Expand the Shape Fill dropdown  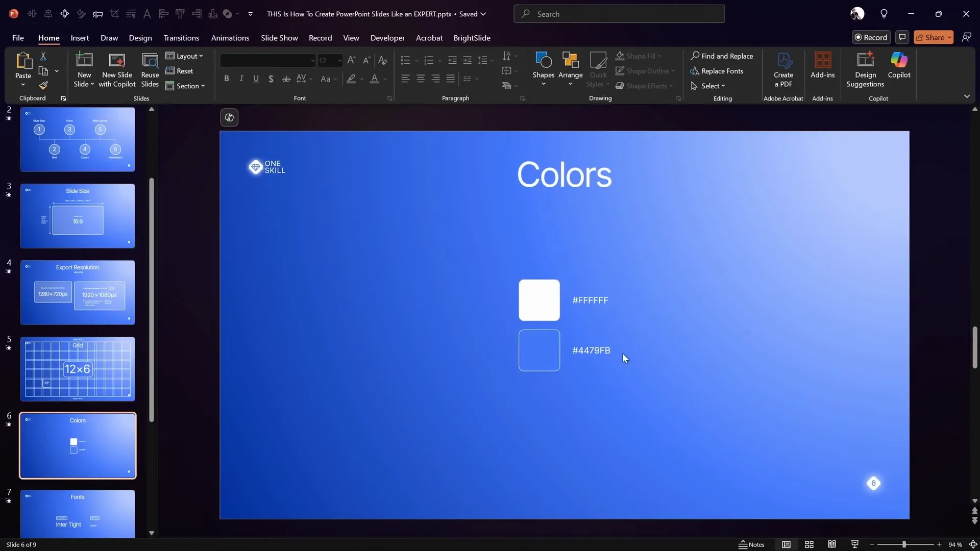coord(660,56)
